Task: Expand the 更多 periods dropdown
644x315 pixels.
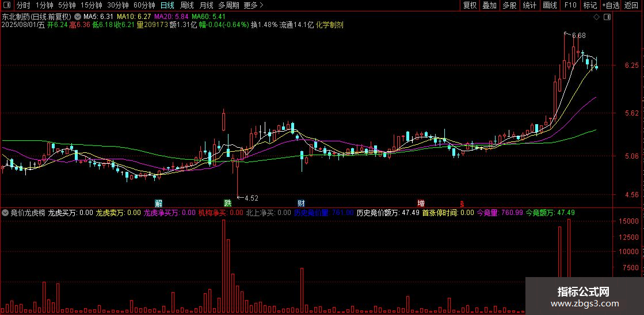Action: 253,5
